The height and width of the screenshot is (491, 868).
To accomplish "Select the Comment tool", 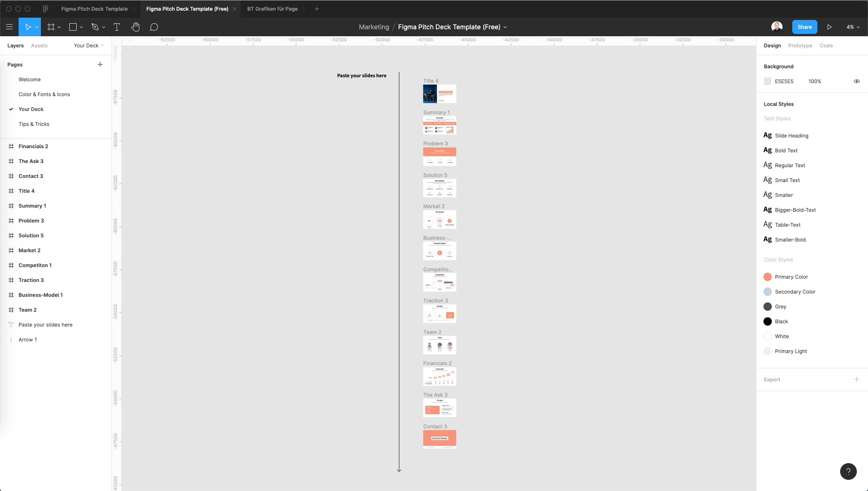I will 154,27.
